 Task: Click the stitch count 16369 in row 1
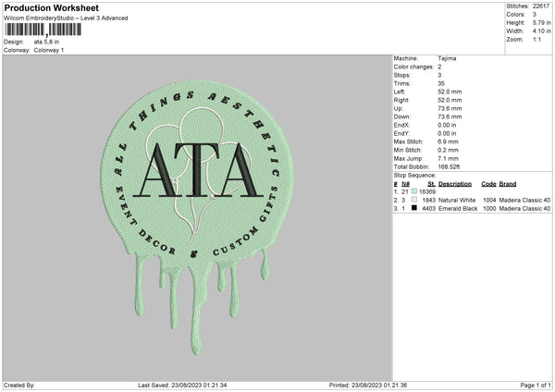click(x=427, y=191)
